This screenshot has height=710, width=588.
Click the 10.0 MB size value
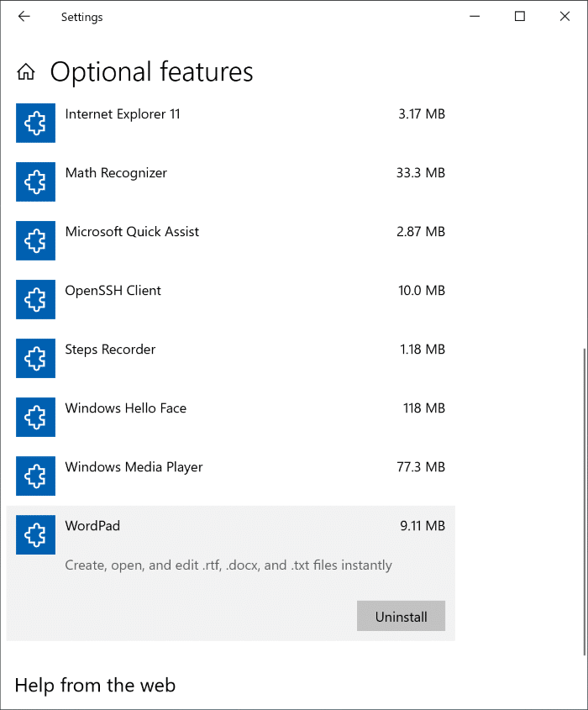[x=422, y=291]
